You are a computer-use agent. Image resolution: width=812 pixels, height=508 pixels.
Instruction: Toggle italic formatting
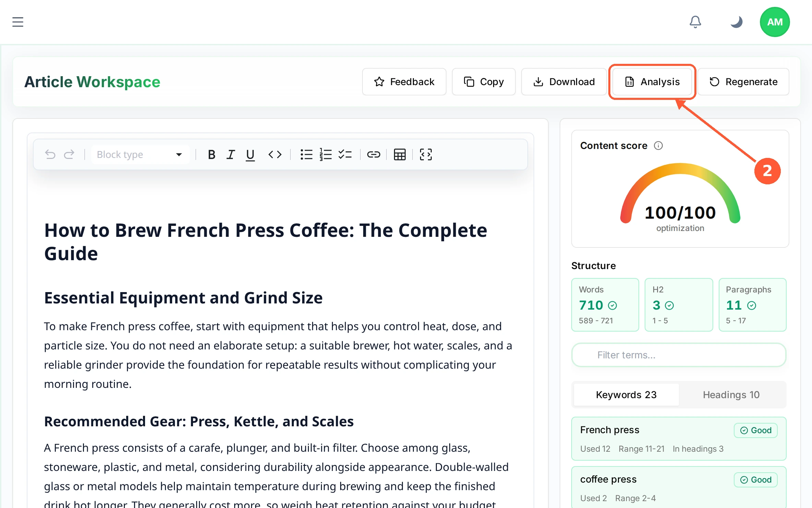coord(231,154)
